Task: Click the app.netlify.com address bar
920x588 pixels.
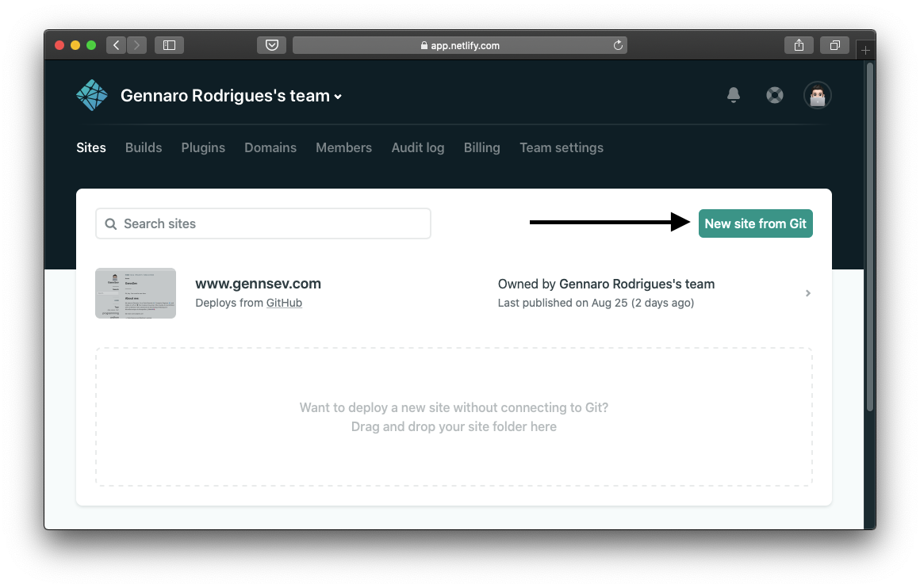Action: (x=460, y=45)
